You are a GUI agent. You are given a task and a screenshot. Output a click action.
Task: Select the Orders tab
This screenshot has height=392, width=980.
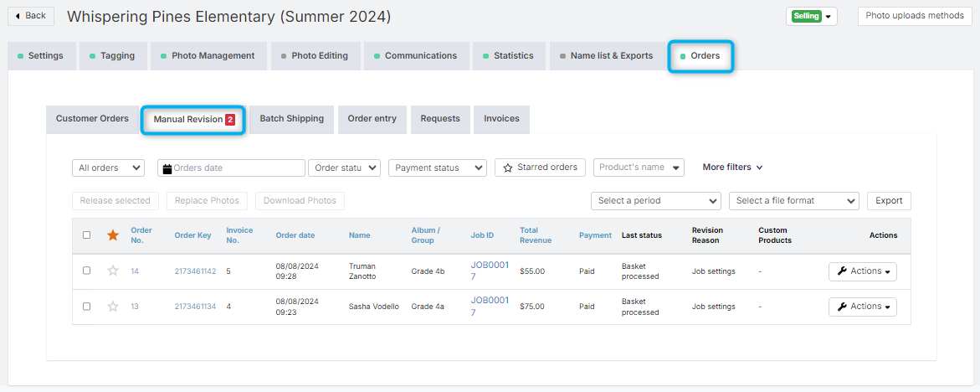700,55
